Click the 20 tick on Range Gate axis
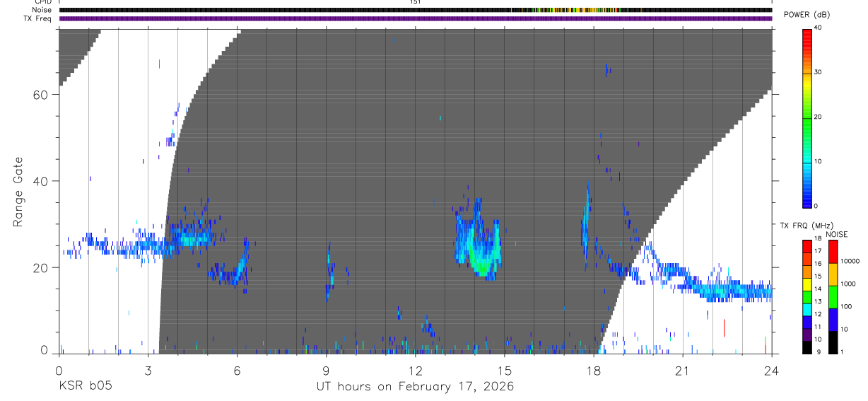The image size is (868, 401). click(x=42, y=267)
